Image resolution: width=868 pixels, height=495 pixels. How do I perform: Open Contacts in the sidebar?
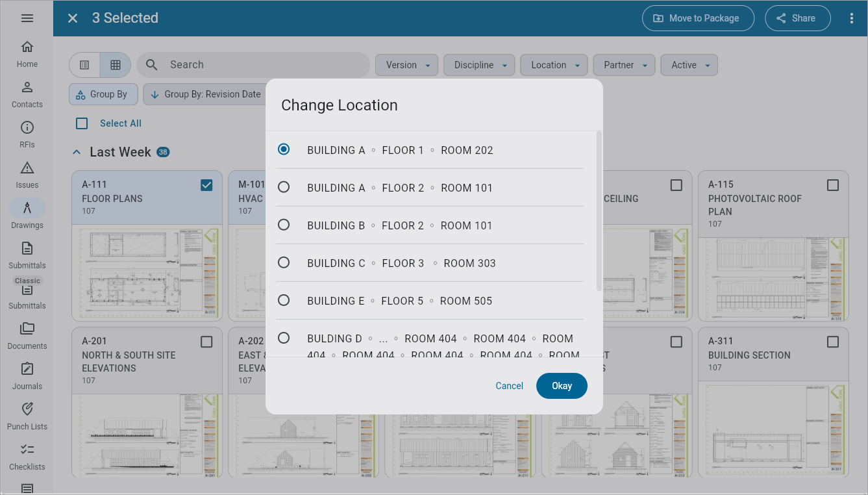click(27, 94)
